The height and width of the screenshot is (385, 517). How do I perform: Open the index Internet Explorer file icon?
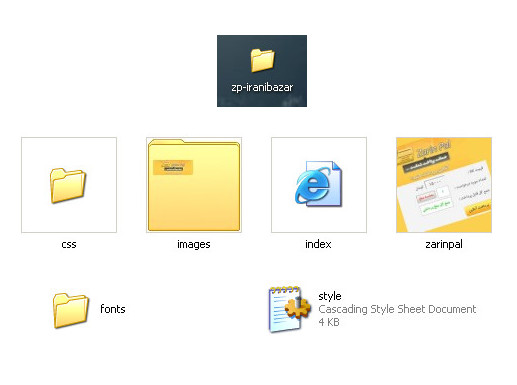318,183
